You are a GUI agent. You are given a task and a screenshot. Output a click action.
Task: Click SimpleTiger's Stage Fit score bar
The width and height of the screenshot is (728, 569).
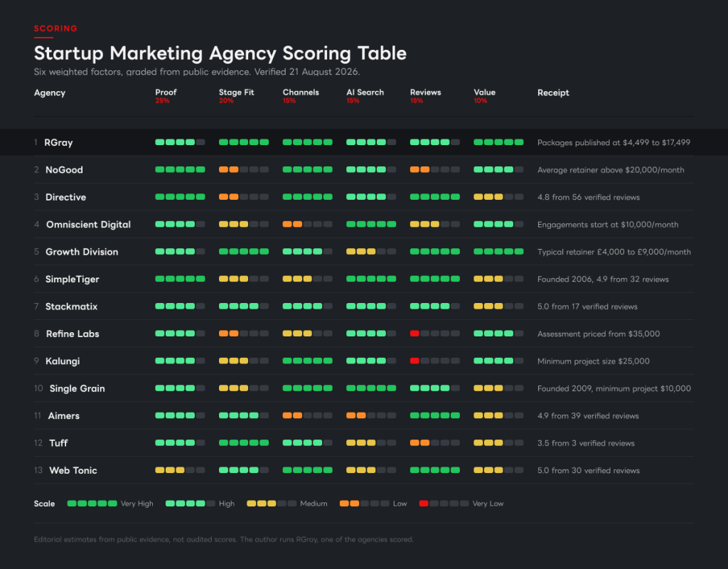(244, 279)
